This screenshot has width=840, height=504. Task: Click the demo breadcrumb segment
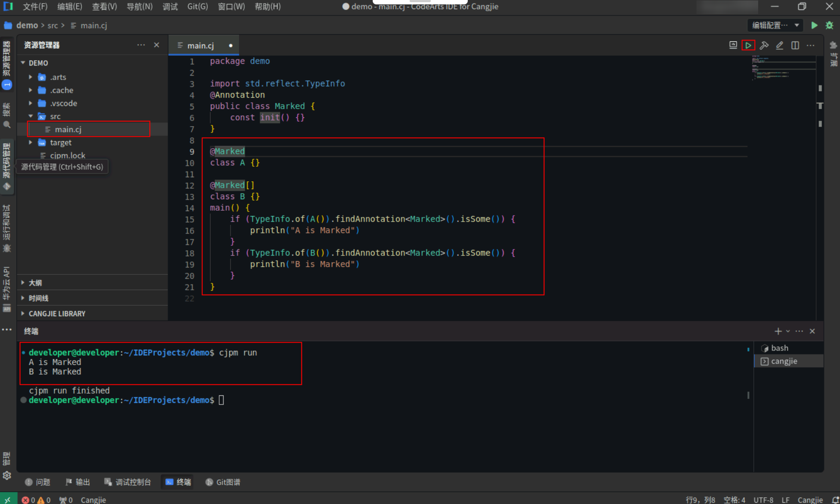[x=27, y=26]
